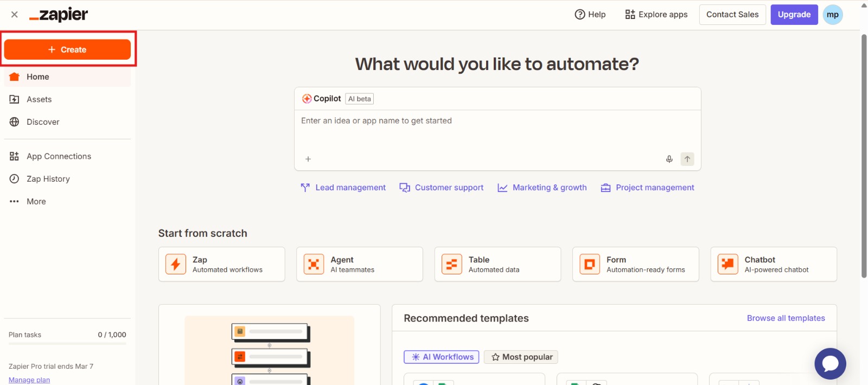Switch to Most popular templates tab
The image size is (868, 385).
tap(521, 357)
